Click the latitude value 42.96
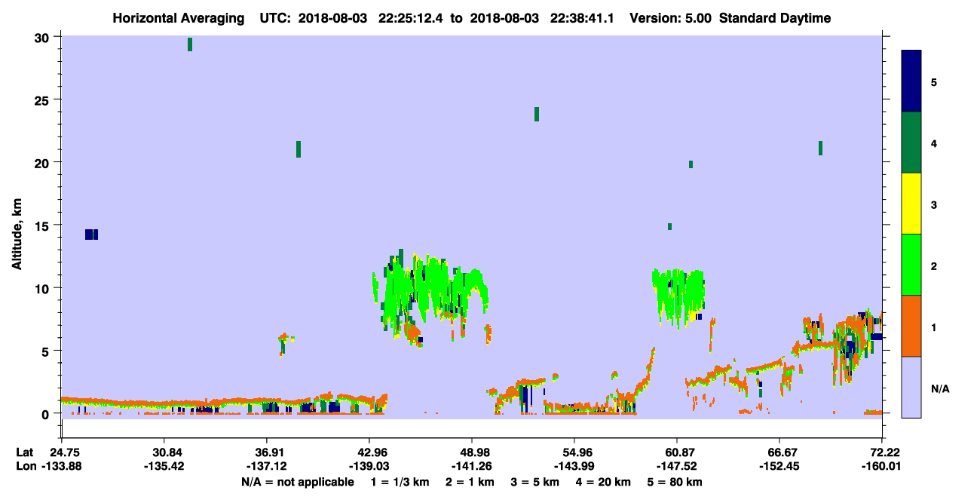 [x=372, y=452]
